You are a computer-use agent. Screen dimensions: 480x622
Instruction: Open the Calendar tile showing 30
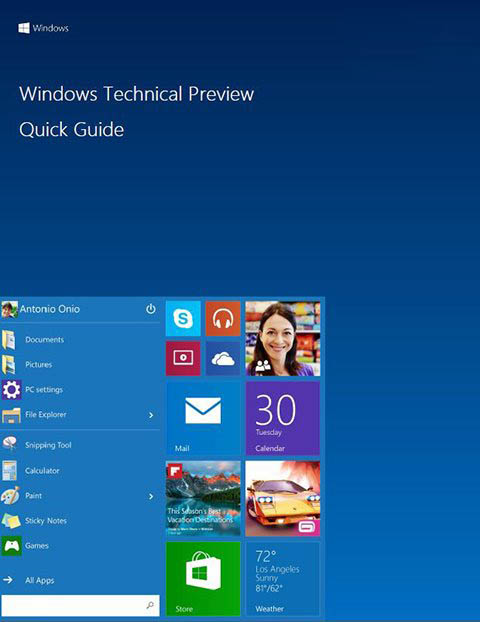[x=283, y=418]
